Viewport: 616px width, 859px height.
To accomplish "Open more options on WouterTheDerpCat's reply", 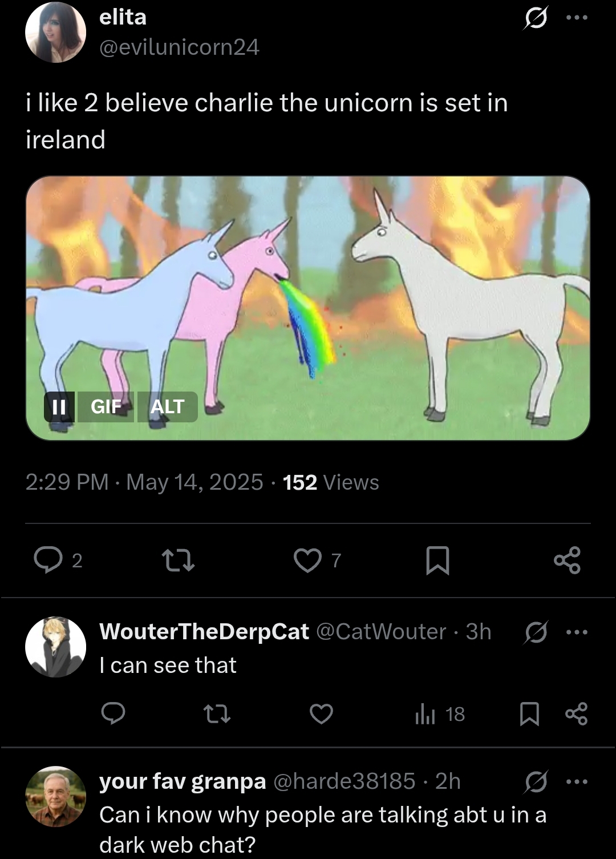I will (x=577, y=632).
